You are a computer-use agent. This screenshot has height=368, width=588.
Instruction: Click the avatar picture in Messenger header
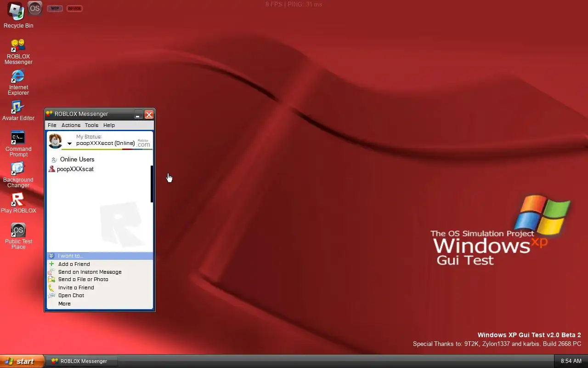56,141
